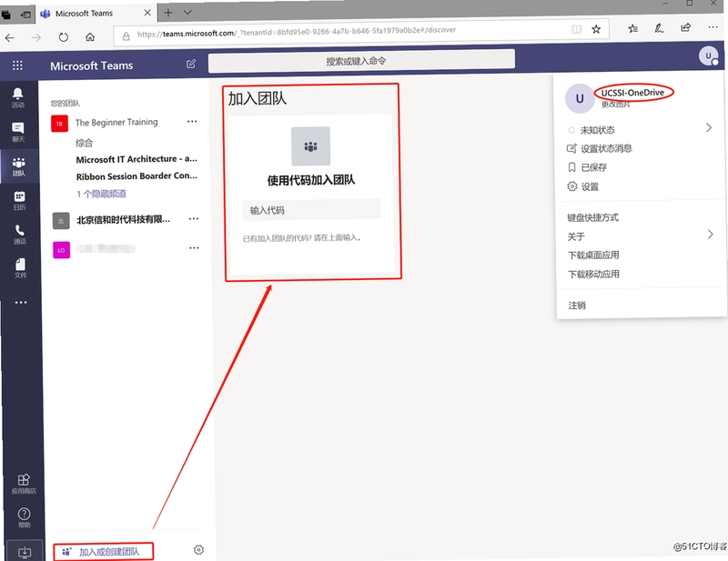The image size is (728, 561).
Task: Open Files in the left sidebar
Action: [20, 268]
